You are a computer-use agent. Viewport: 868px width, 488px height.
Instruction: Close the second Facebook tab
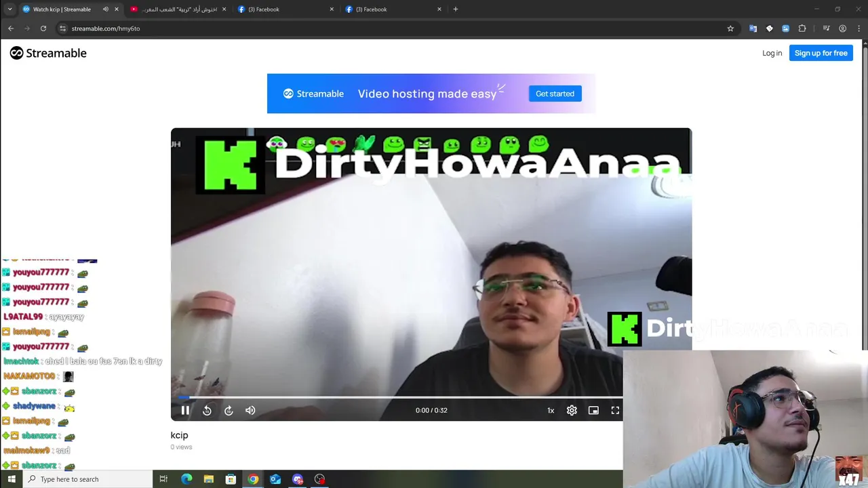(439, 9)
